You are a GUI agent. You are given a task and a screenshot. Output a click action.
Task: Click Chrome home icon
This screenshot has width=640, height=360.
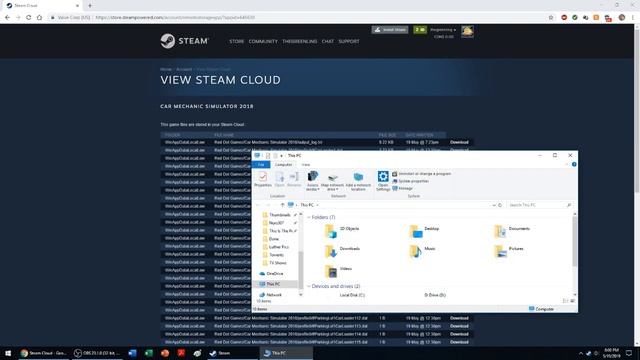[39, 18]
